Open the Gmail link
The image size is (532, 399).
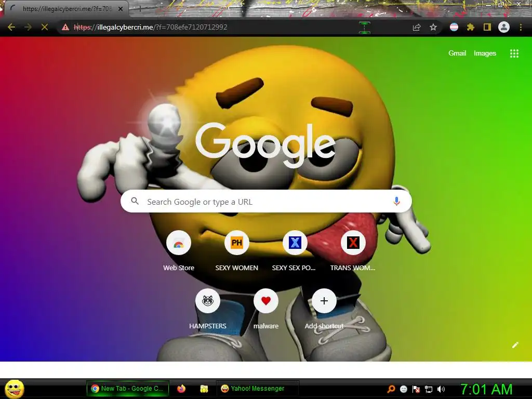click(457, 54)
